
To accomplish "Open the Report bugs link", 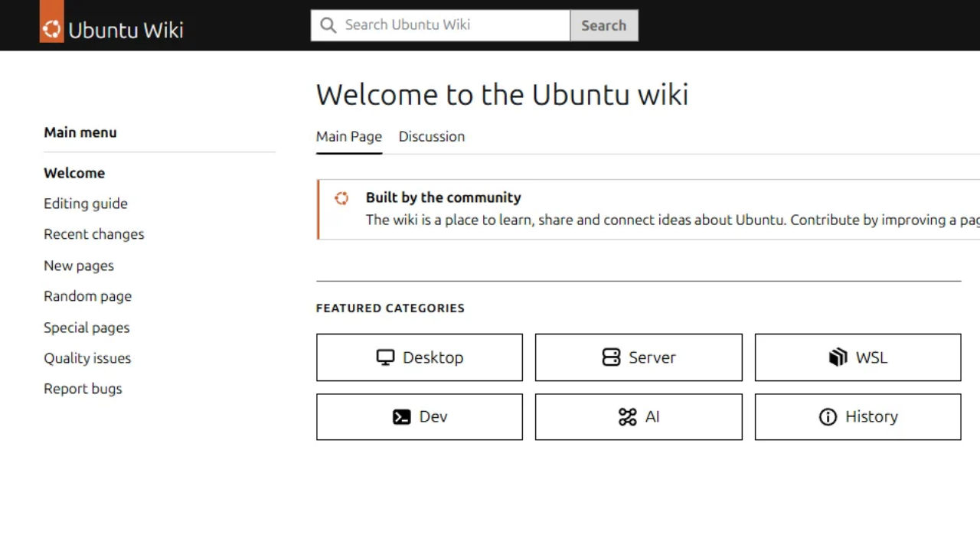I will click(83, 389).
